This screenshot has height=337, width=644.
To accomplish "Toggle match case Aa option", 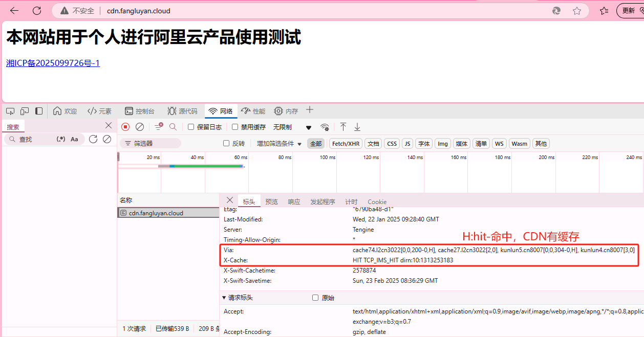I will pyautogui.click(x=74, y=139).
